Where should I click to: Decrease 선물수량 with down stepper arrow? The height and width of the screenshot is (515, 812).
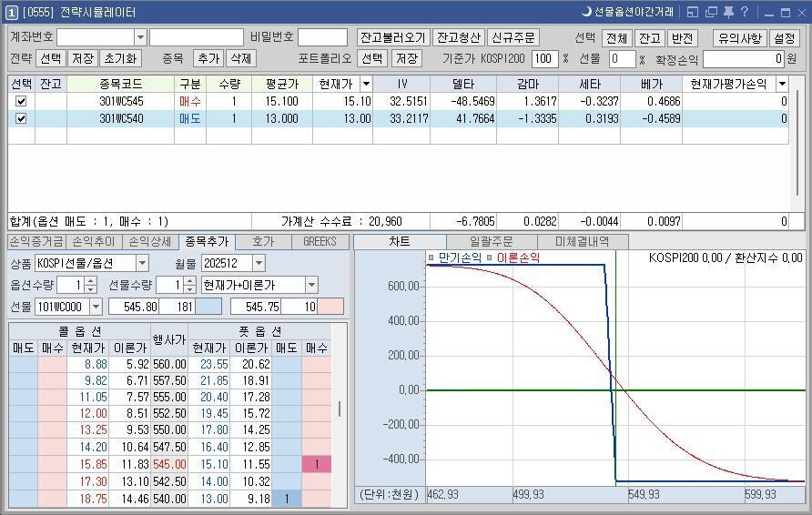[190, 288]
